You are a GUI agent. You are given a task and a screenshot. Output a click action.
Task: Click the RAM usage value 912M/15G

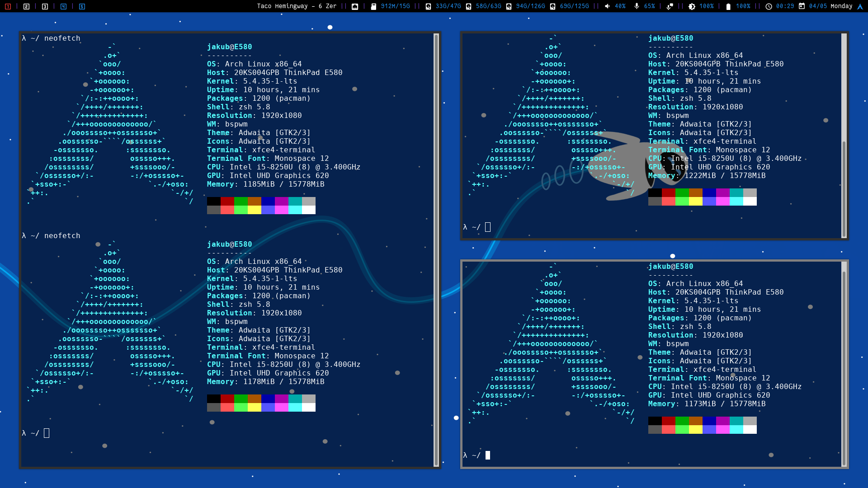(x=395, y=6)
